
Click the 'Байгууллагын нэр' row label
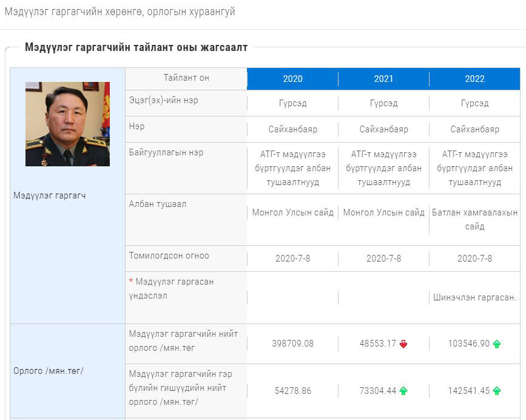tap(166, 152)
